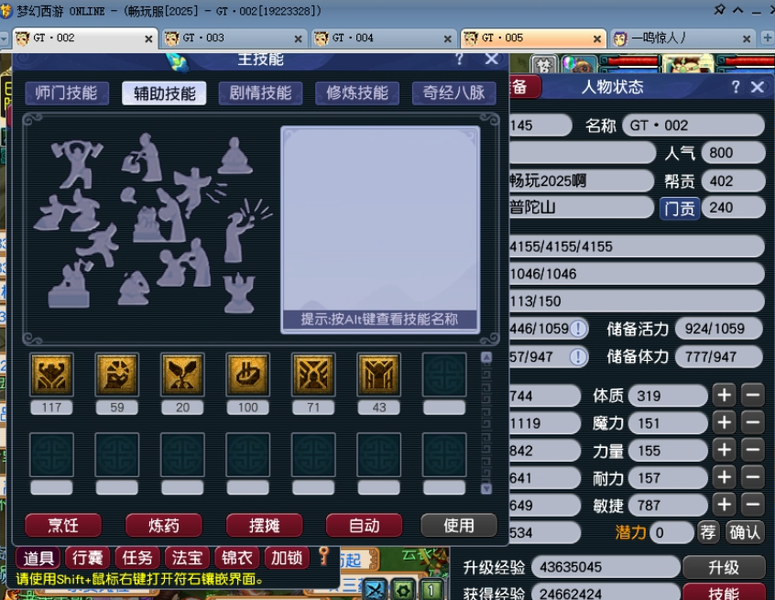Click the 门贡 button

click(679, 208)
